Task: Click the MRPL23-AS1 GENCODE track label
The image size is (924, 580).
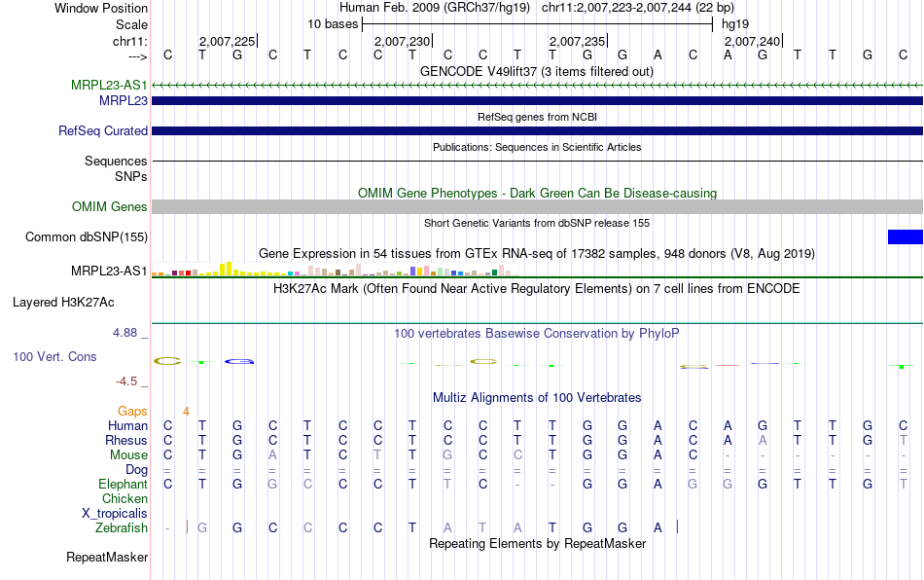Action: tap(109, 85)
